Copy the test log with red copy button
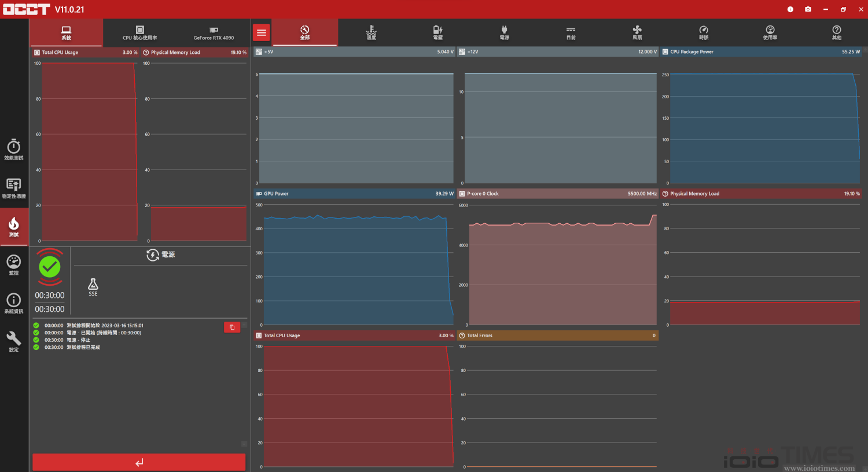 (x=232, y=327)
